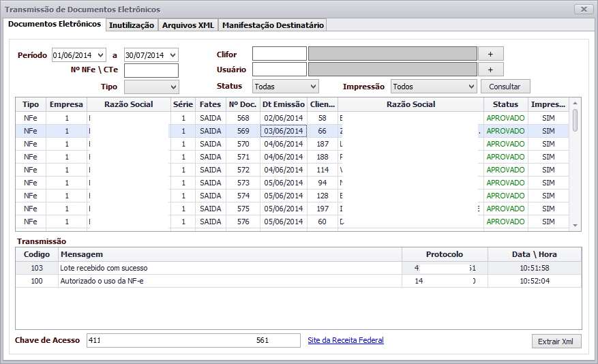Select document number 570 cell

click(x=243, y=144)
